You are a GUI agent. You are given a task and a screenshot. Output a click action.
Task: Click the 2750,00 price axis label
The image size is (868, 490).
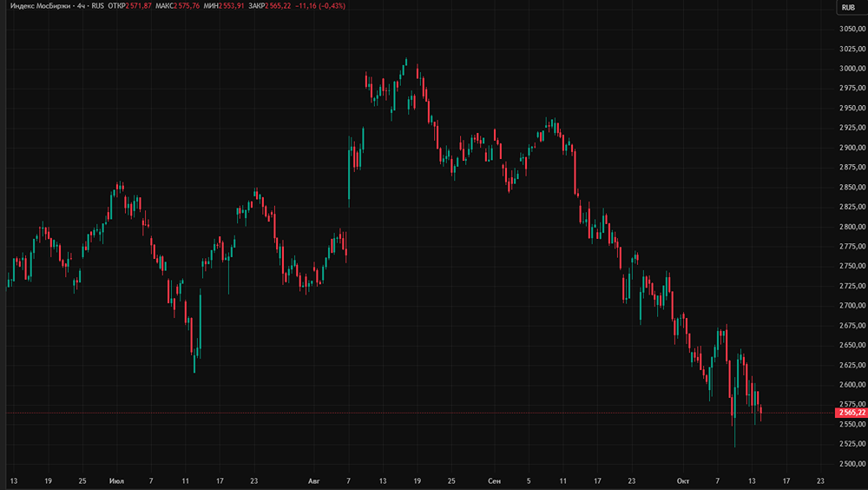pyautogui.click(x=852, y=266)
